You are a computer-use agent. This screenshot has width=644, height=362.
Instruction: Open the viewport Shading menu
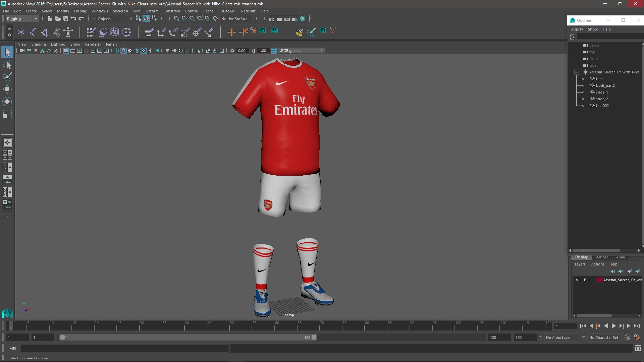tap(39, 44)
